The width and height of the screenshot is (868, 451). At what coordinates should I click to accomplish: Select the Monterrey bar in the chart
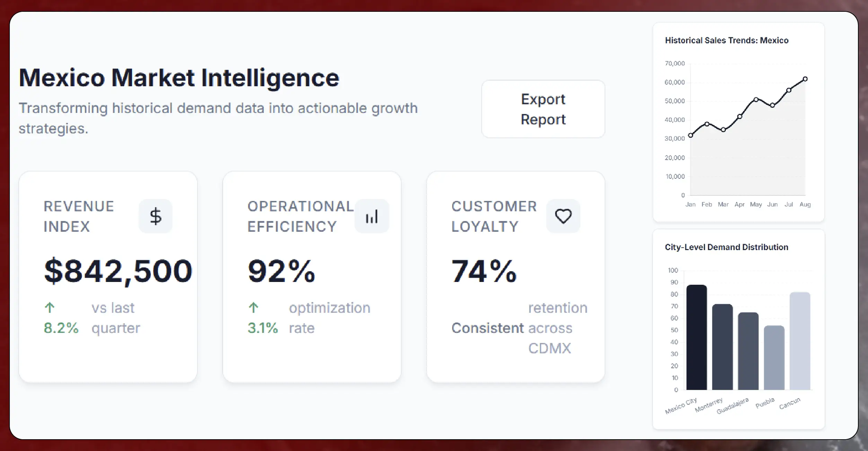click(722, 347)
